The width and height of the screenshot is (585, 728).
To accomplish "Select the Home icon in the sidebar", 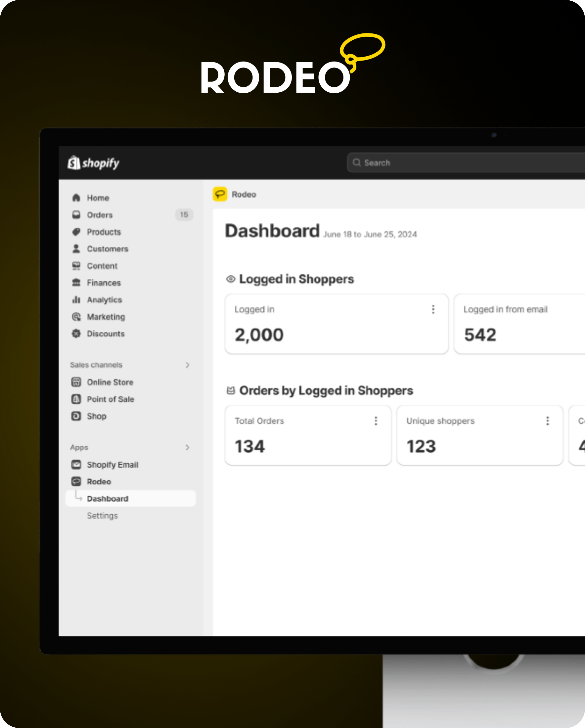I will [x=76, y=198].
